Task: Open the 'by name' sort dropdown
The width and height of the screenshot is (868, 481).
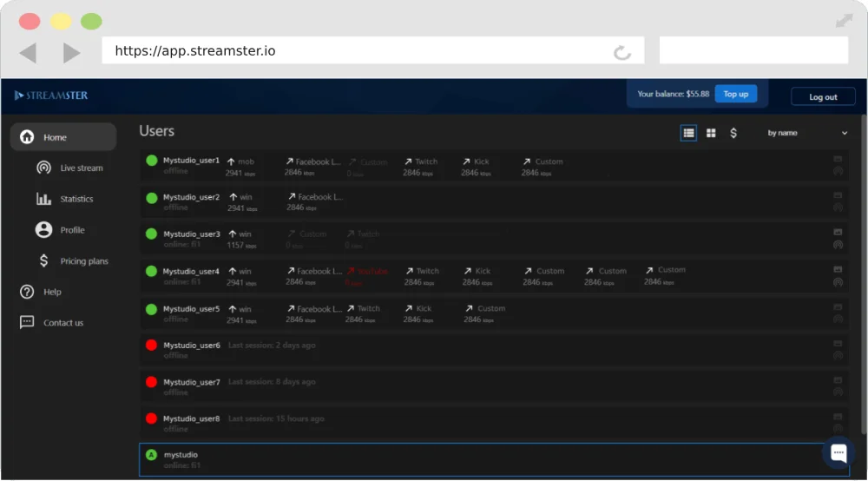Action: [x=807, y=133]
